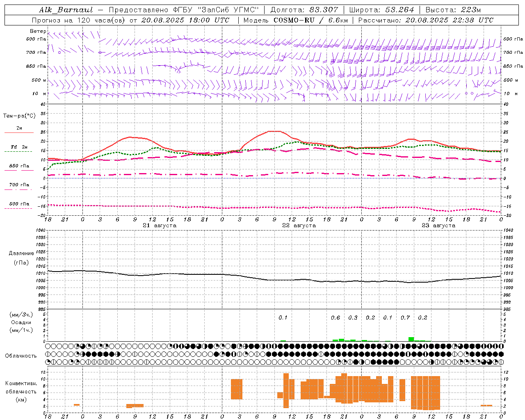The height and width of the screenshot is (420, 525).
Task: Click the '0.6' precipitation amount value
Action: (336, 318)
